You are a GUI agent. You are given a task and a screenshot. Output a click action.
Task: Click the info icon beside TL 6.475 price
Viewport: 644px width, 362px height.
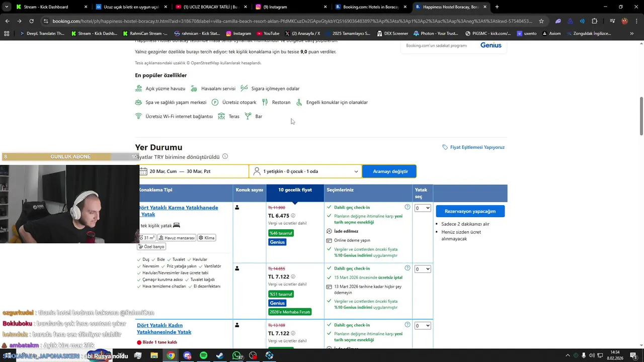(293, 216)
